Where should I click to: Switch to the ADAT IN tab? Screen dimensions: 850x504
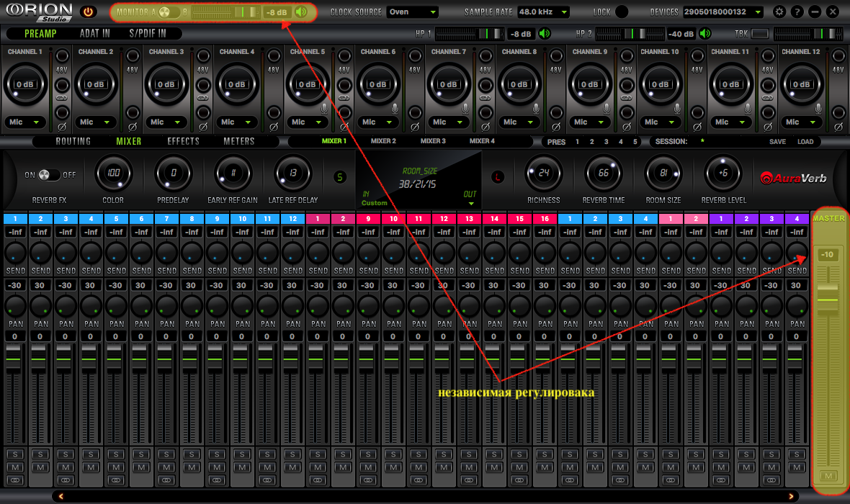(95, 34)
